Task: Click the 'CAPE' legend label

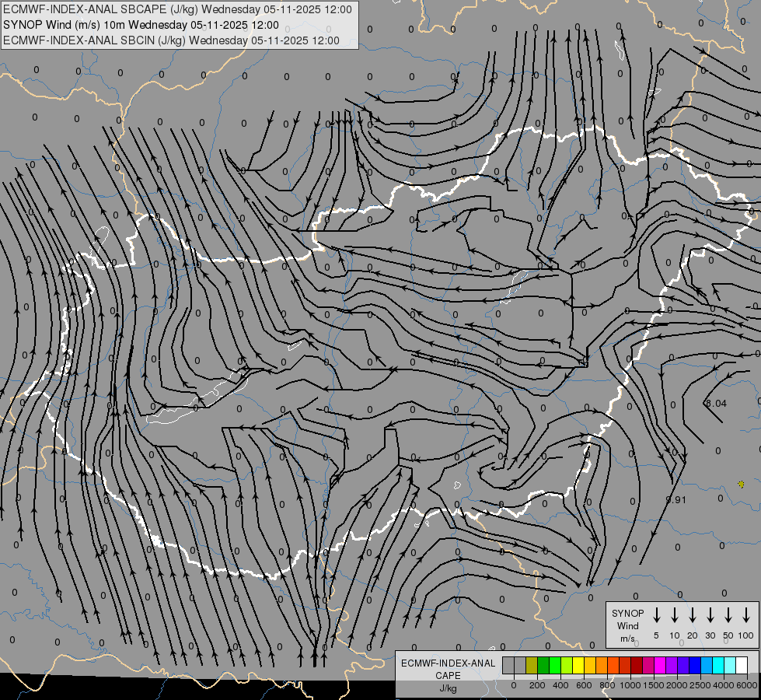Action: [448, 676]
